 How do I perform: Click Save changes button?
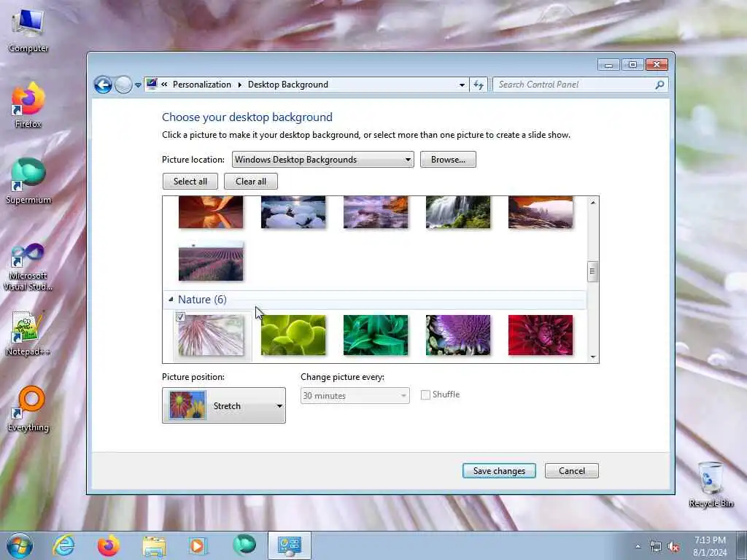pyautogui.click(x=499, y=470)
